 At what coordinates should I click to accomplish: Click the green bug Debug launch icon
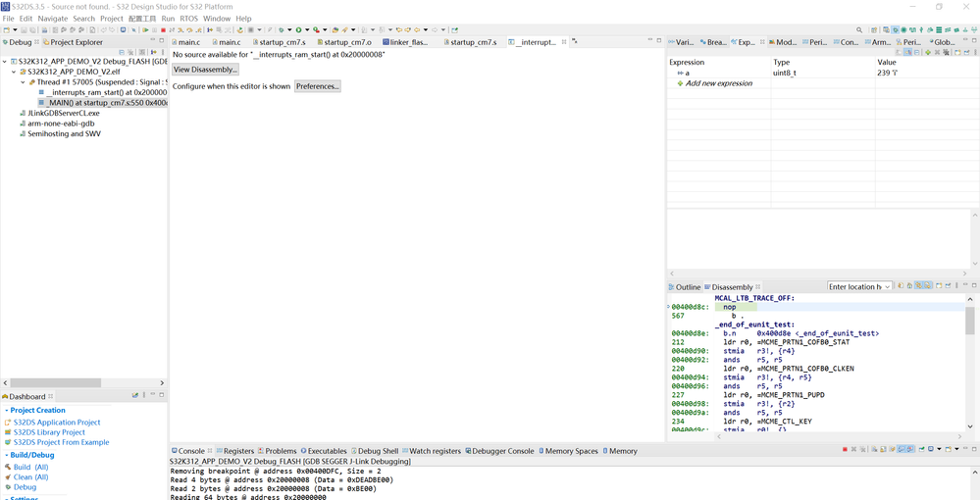click(282, 30)
